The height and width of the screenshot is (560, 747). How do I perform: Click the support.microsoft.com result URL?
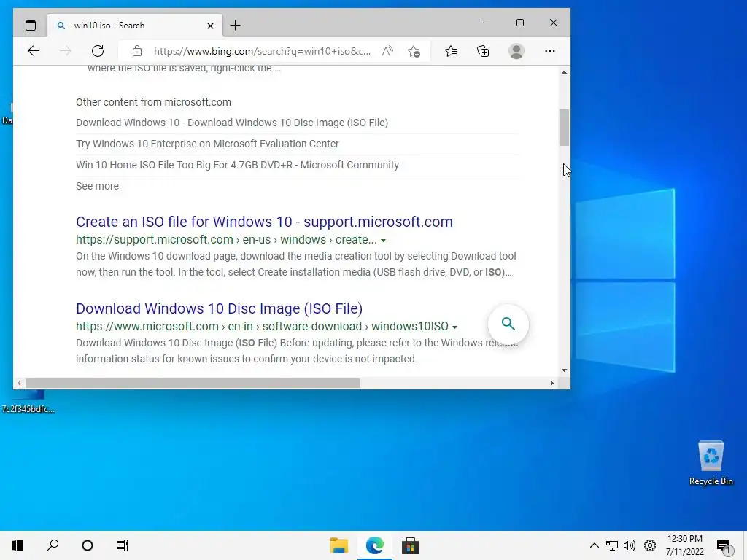click(x=226, y=239)
